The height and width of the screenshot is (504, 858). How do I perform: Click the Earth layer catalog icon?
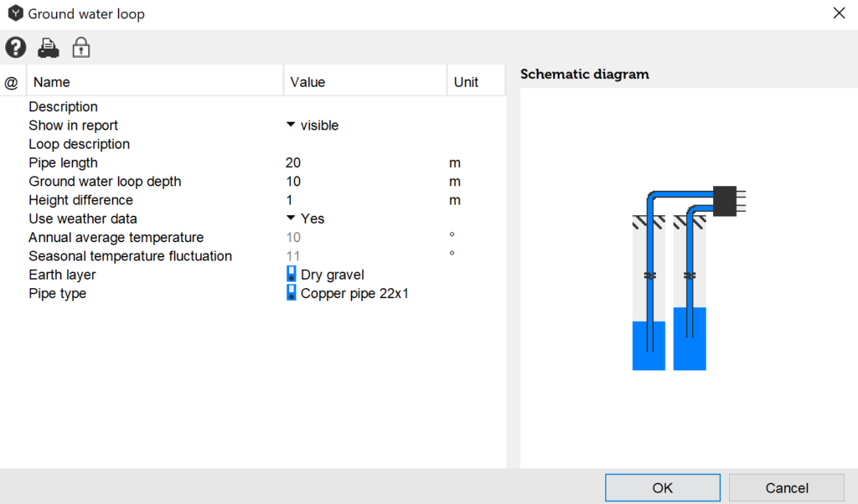(292, 275)
